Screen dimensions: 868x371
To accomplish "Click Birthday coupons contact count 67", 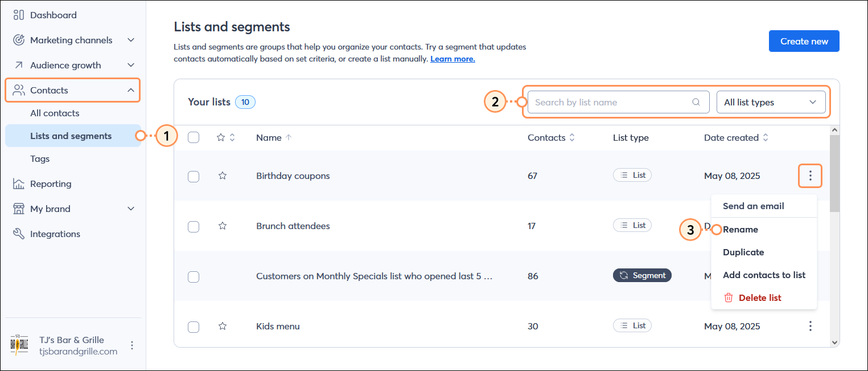I will coord(533,176).
